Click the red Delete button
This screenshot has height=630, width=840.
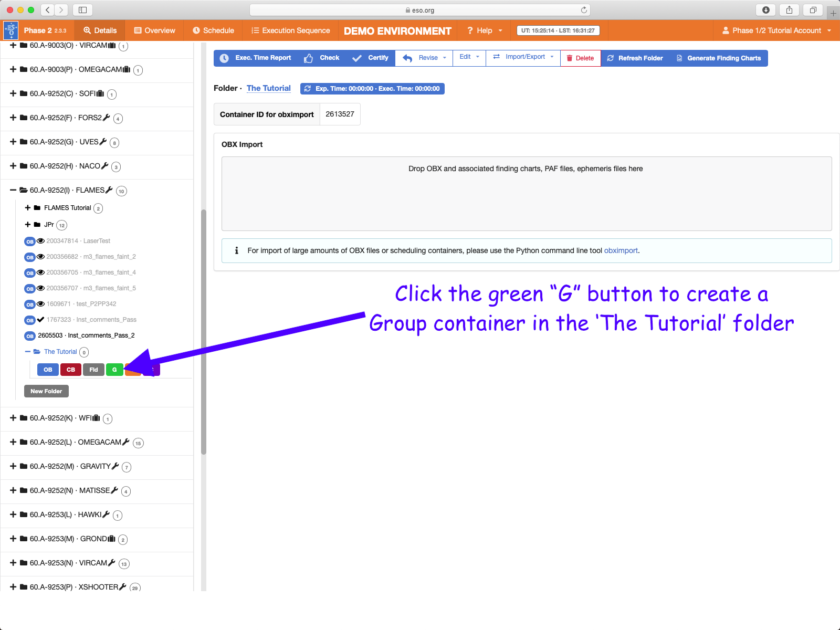click(580, 58)
